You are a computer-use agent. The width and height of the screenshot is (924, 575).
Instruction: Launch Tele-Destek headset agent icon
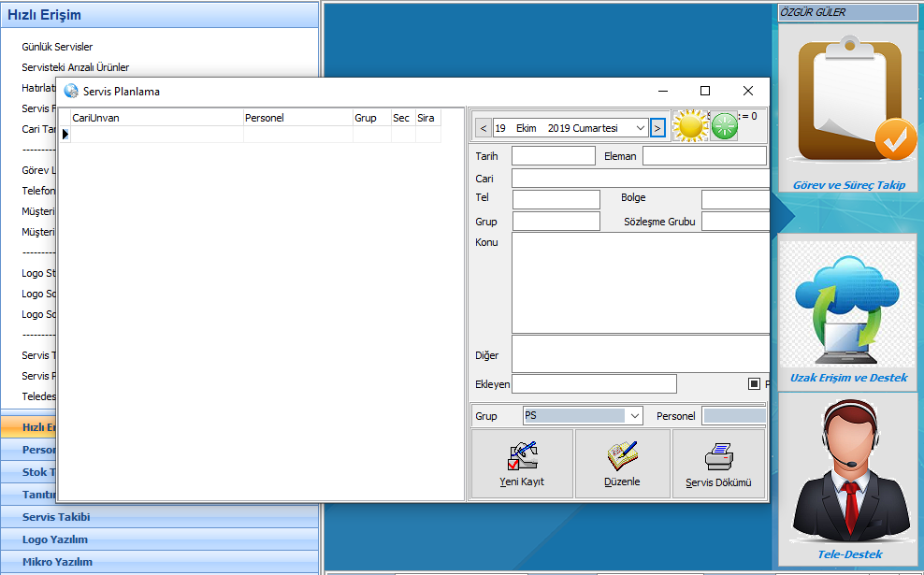pyautogui.click(x=847, y=472)
